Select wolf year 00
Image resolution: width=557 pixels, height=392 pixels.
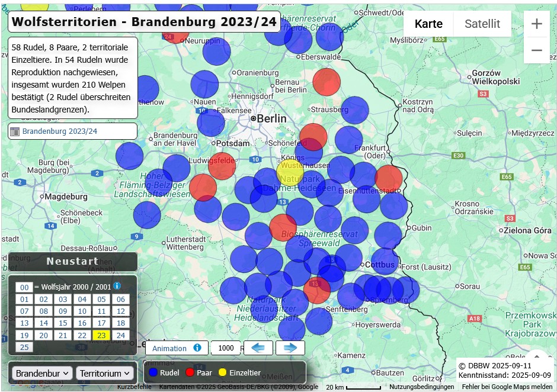point(24,287)
